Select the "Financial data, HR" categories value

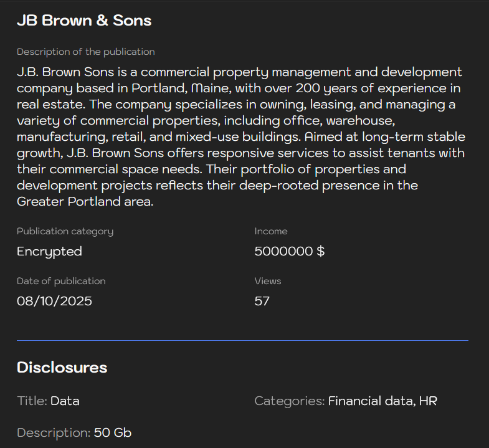tap(382, 401)
